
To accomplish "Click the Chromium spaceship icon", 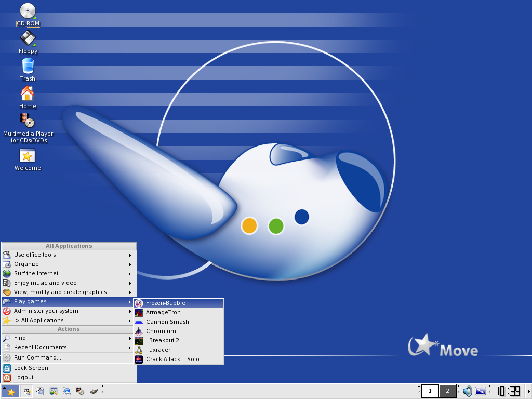I will (139, 331).
